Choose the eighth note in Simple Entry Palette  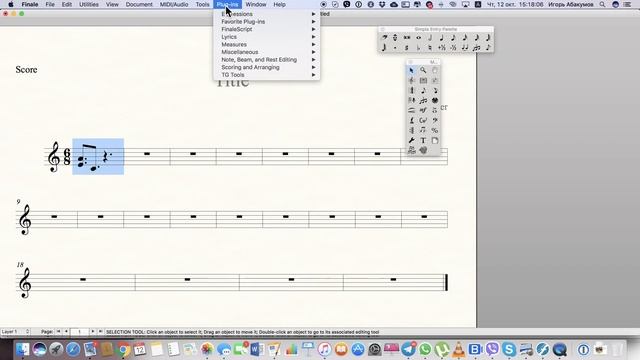pos(453,38)
